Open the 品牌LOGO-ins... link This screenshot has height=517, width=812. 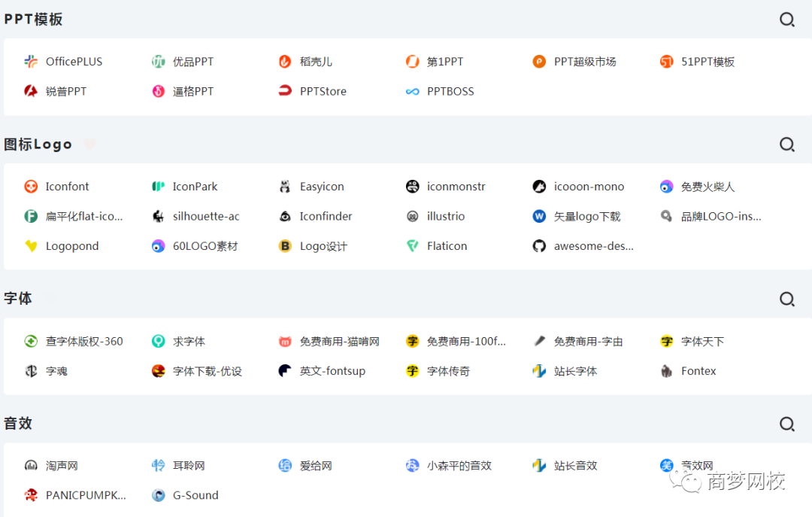[721, 217]
